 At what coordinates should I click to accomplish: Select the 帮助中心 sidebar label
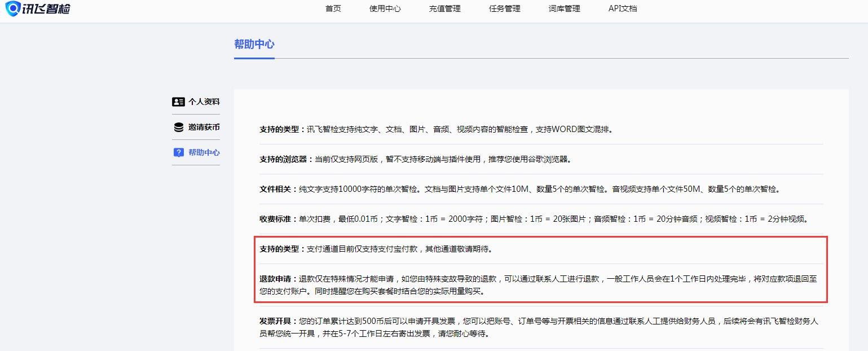click(204, 152)
